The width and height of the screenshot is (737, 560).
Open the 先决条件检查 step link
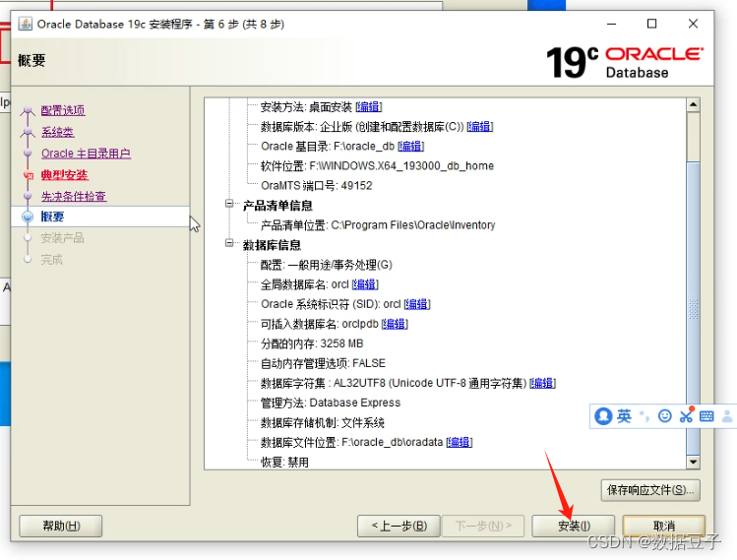click(x=74, y=197)
